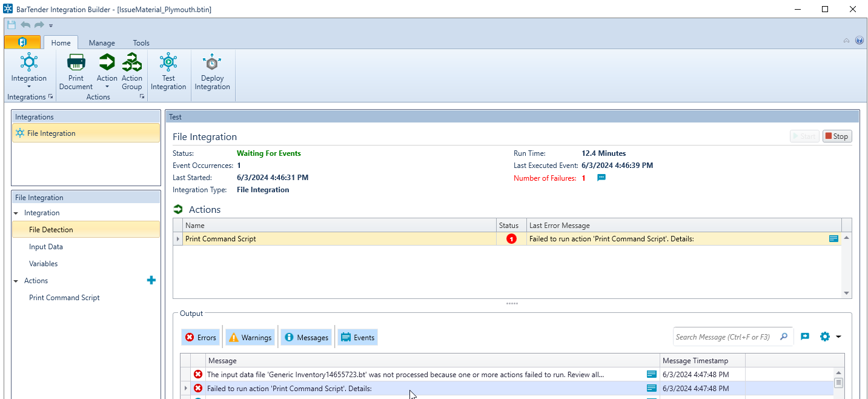Click the red status badge showing 1
Screen dimensions: 868x399
511,239
